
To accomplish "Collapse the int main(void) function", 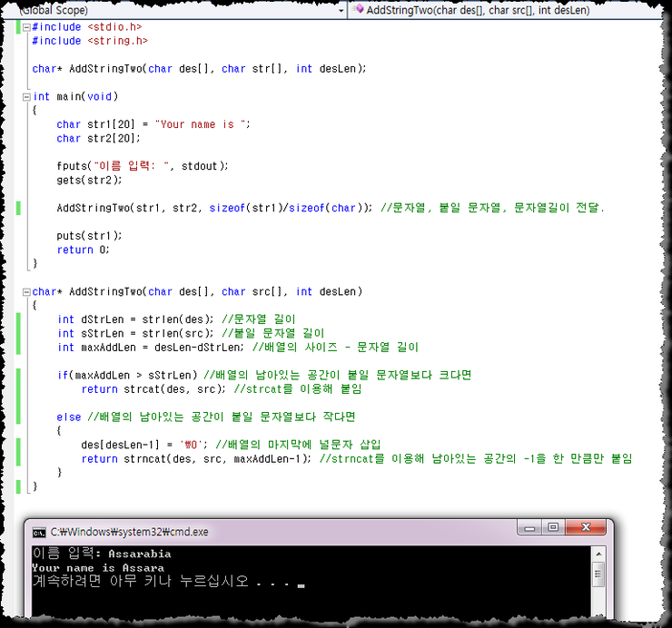I will [x=26, y=97].
